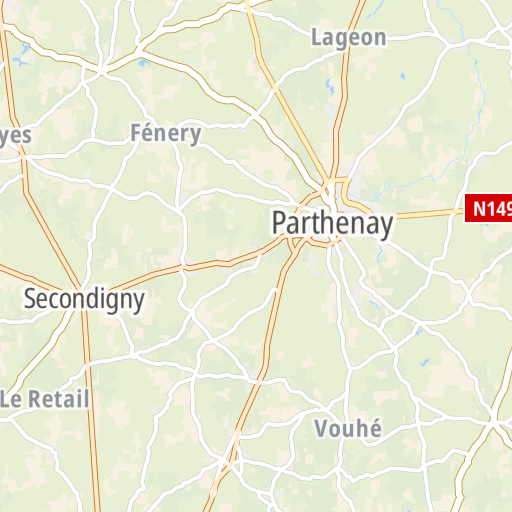This screenshot has width=512, height=512.
Task: Click the small pond west of Fénery
Action: (x=144, y=63)
